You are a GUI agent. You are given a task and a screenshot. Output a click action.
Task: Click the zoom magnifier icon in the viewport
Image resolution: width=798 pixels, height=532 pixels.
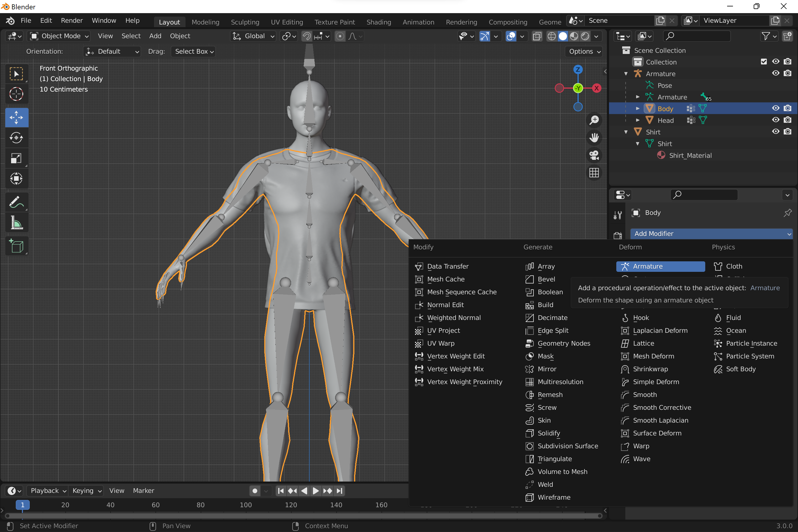pos(594,120)
